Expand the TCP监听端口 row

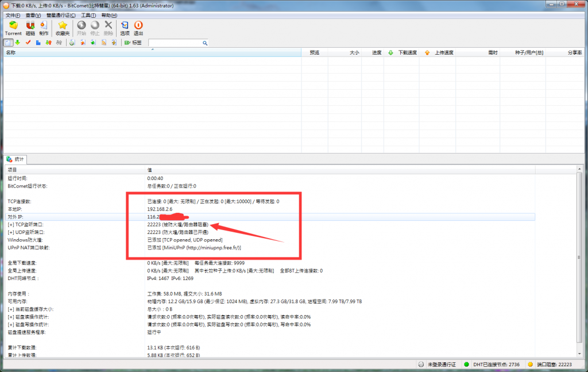(x=11, y=224)
